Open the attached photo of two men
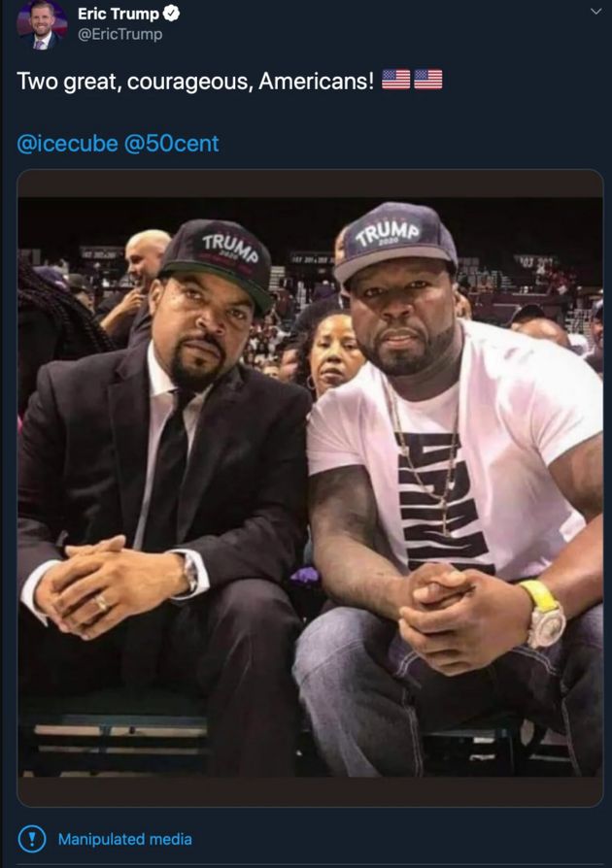 (310, 485)
